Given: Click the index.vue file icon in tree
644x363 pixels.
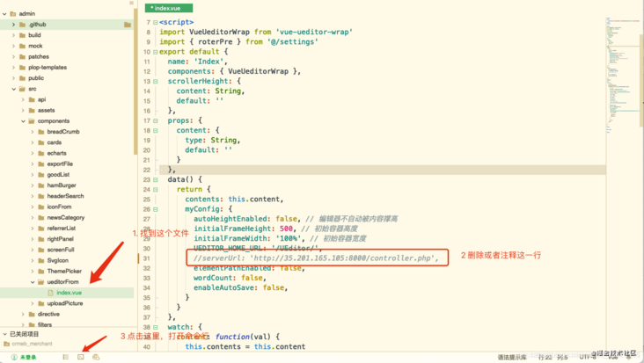Looking at the screenshot, I should point(50,293).
